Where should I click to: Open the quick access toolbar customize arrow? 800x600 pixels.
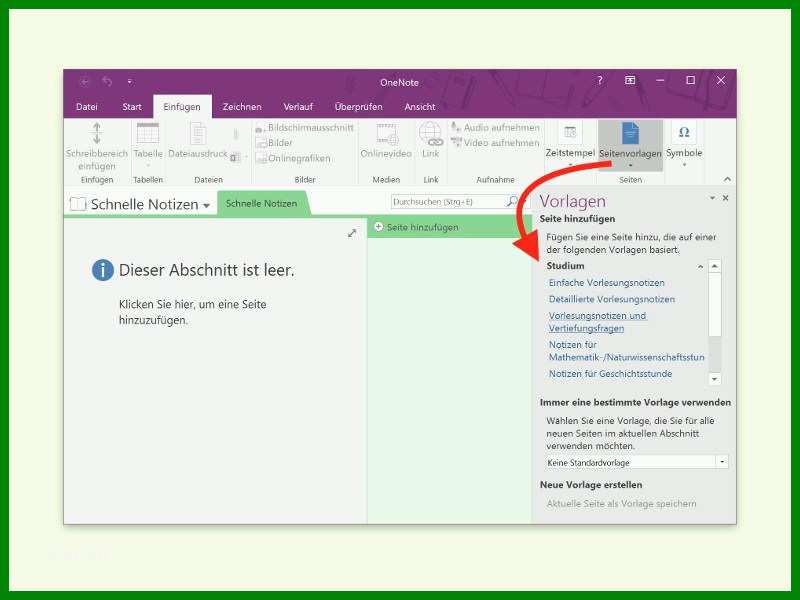click(x=130, y=82)
